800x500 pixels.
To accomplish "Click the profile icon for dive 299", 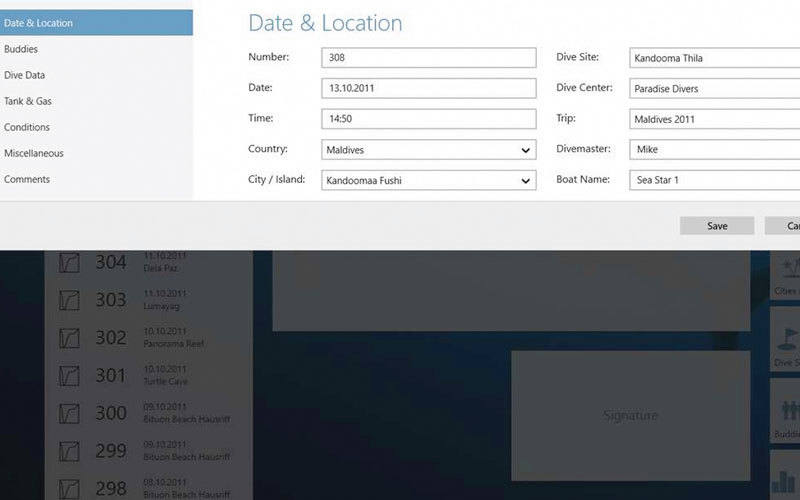I will pos(69,451).
